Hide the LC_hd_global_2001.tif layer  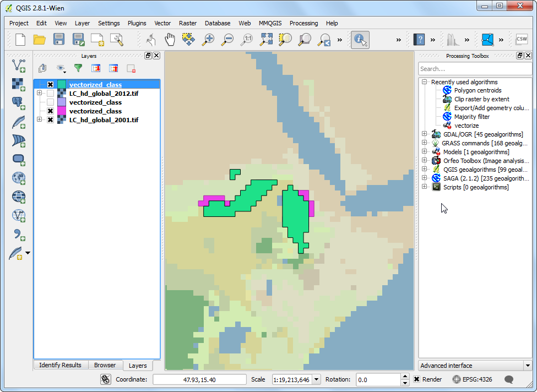click(50, 120)
